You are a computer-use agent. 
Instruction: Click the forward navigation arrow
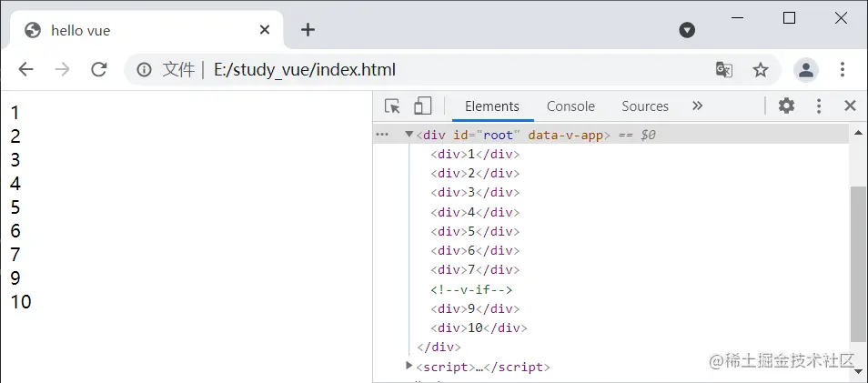[x=62, y=69]
